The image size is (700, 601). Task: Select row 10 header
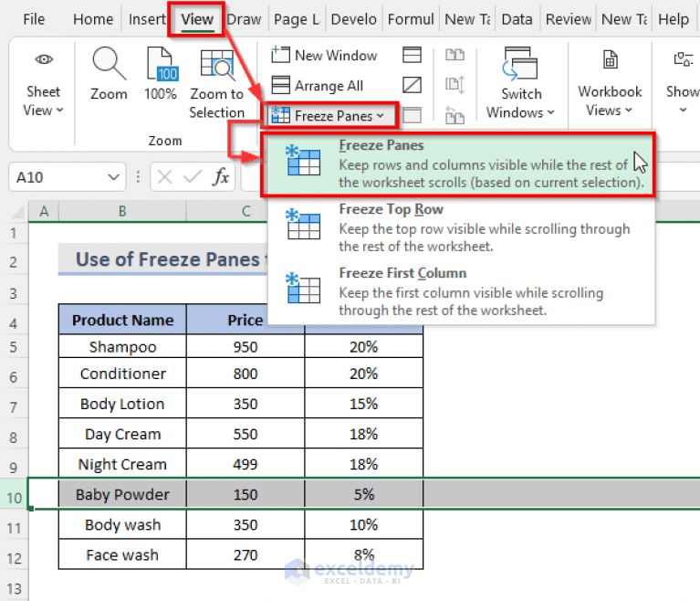[15, 498]
